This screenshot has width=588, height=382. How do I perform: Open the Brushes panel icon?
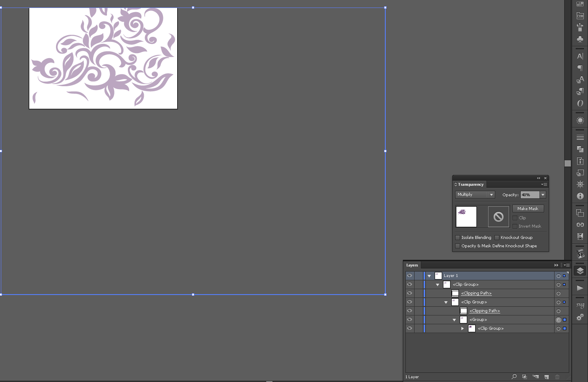pyautogui.click(x=580, y=27)
